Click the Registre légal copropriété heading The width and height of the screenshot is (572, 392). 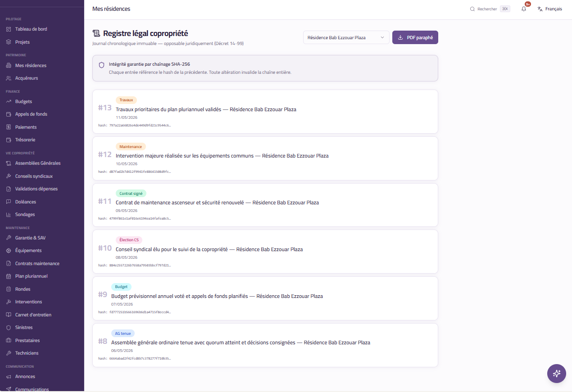[x=145, y=33]
